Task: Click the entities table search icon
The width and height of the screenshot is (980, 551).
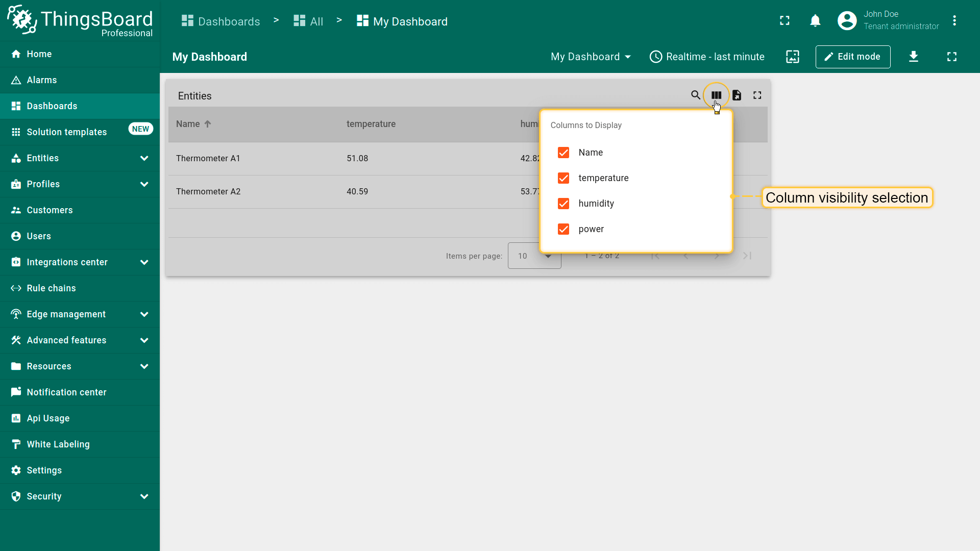Action: (x=695, y=95)
